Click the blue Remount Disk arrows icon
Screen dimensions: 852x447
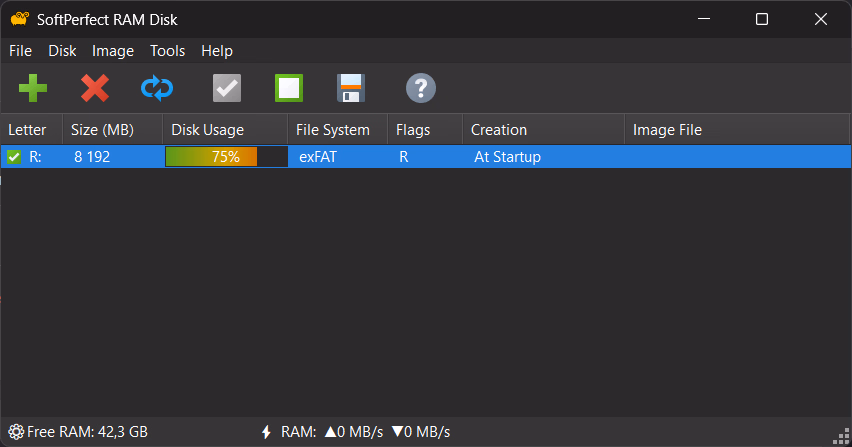(x=157, y=88)
